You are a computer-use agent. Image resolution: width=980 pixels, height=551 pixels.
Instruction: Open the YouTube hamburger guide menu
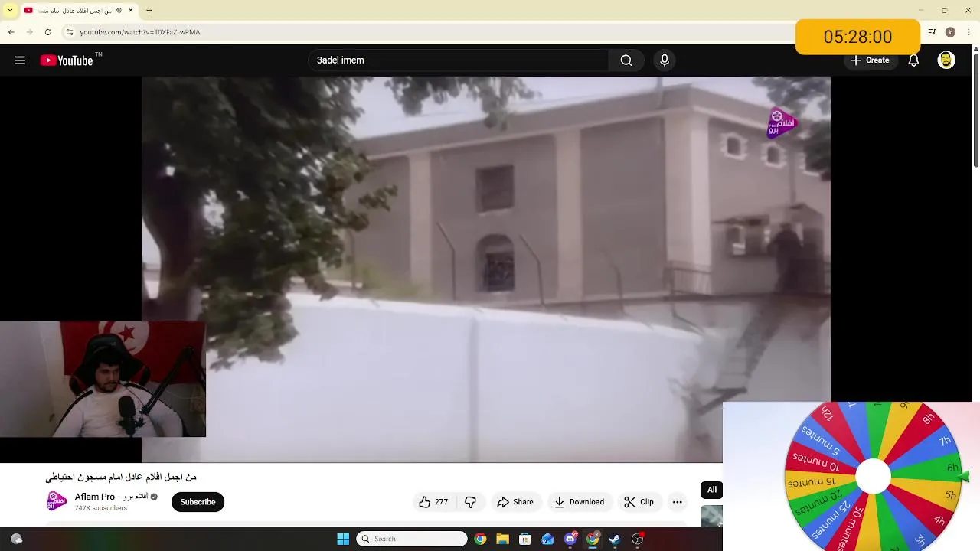pos(20,60)
